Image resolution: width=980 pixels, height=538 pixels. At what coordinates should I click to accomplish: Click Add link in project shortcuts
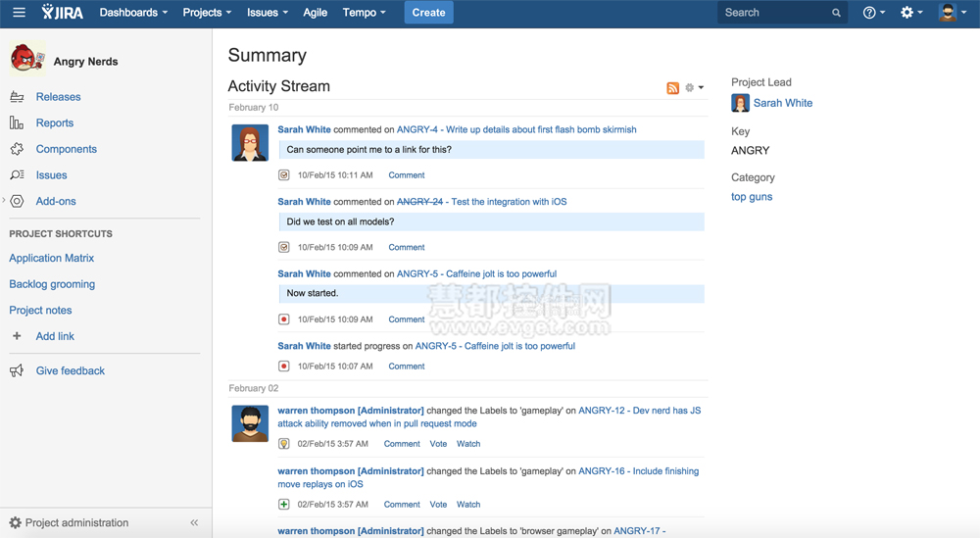pos(55,336)
